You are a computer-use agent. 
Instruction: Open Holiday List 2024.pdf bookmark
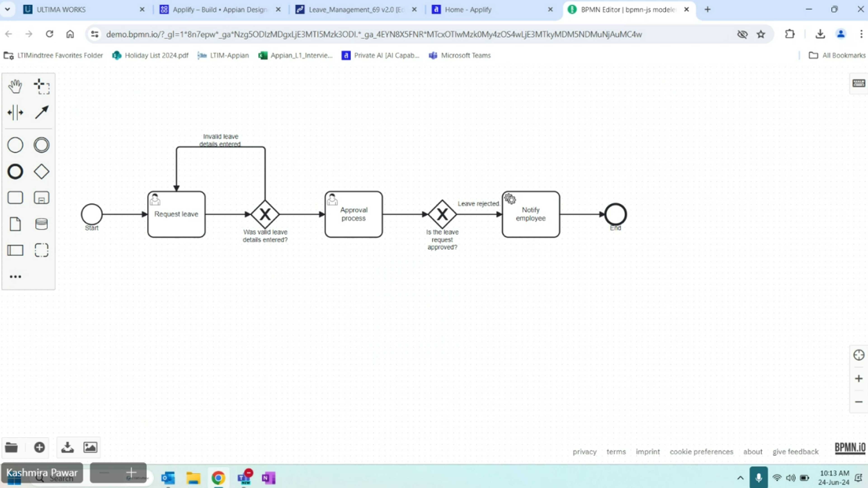tap(150, 55)
